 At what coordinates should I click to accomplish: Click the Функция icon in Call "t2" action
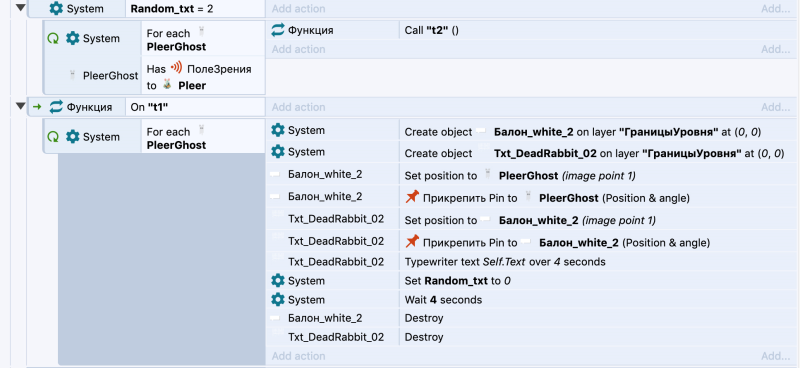tap(278, 30)
